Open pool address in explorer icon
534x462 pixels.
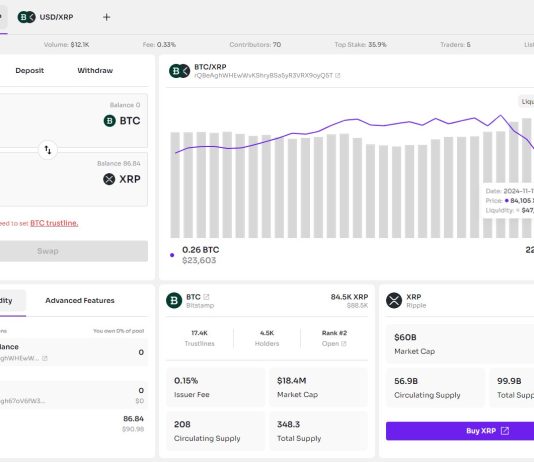337,75
